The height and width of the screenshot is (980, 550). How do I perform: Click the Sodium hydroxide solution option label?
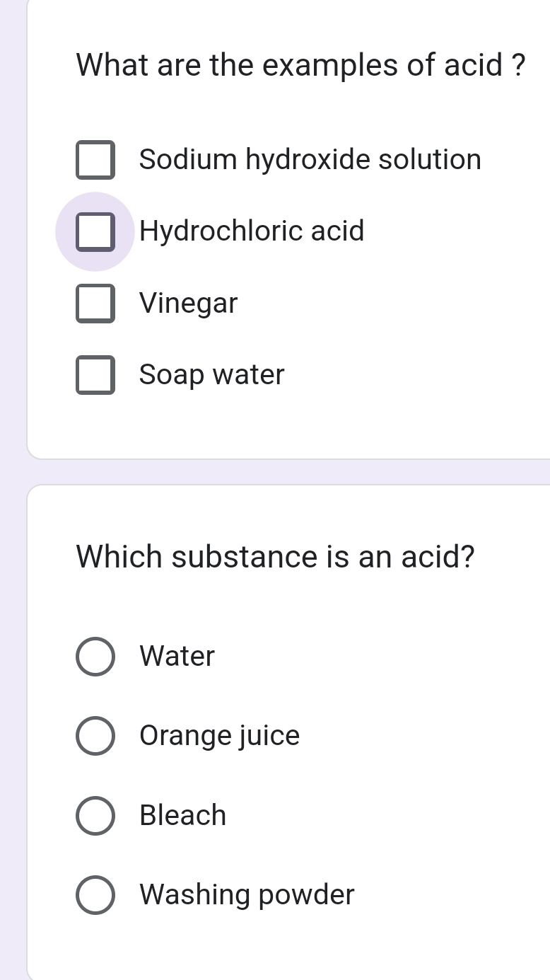(310, 159)
